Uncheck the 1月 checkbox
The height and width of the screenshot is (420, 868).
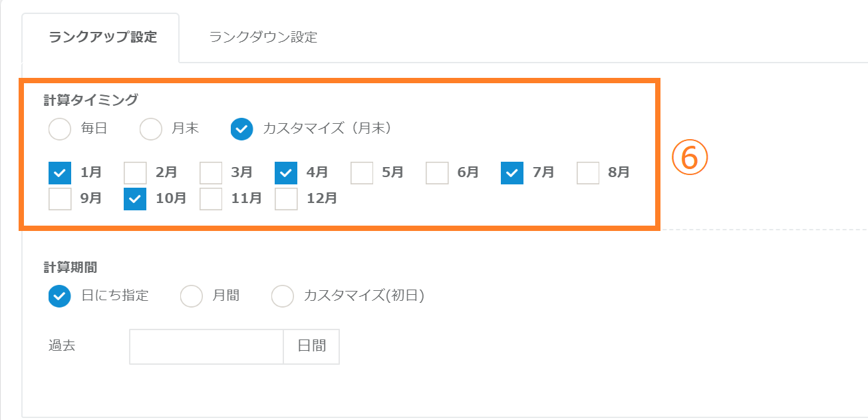click(x=60, y=173)
